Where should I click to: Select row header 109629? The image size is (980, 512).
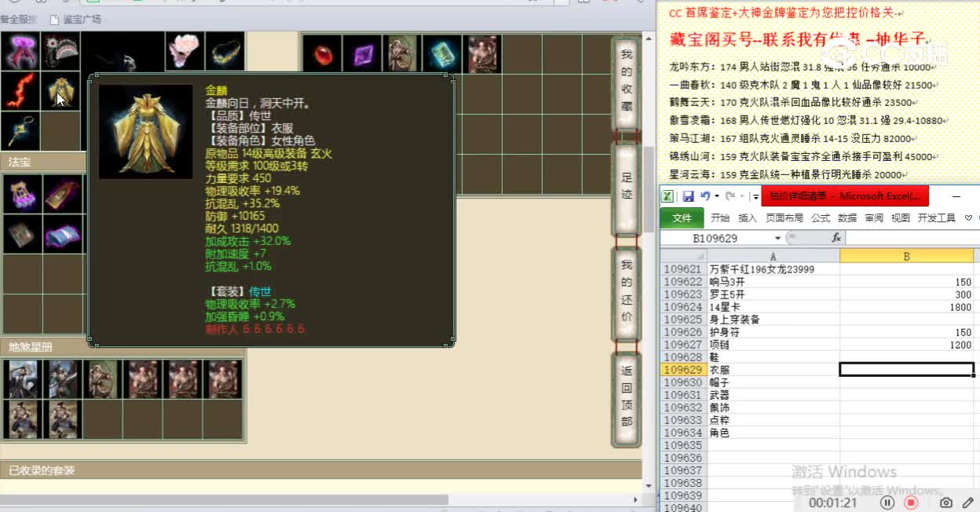click(682, 370)
